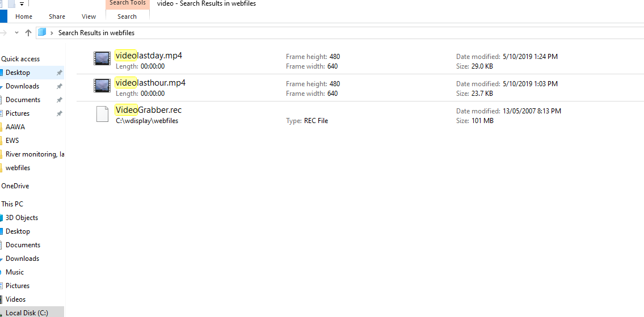The width and height of the screenshot is (644, 317).
Task: Click the pin icon beside Documents
Action: tap(59, 100)
